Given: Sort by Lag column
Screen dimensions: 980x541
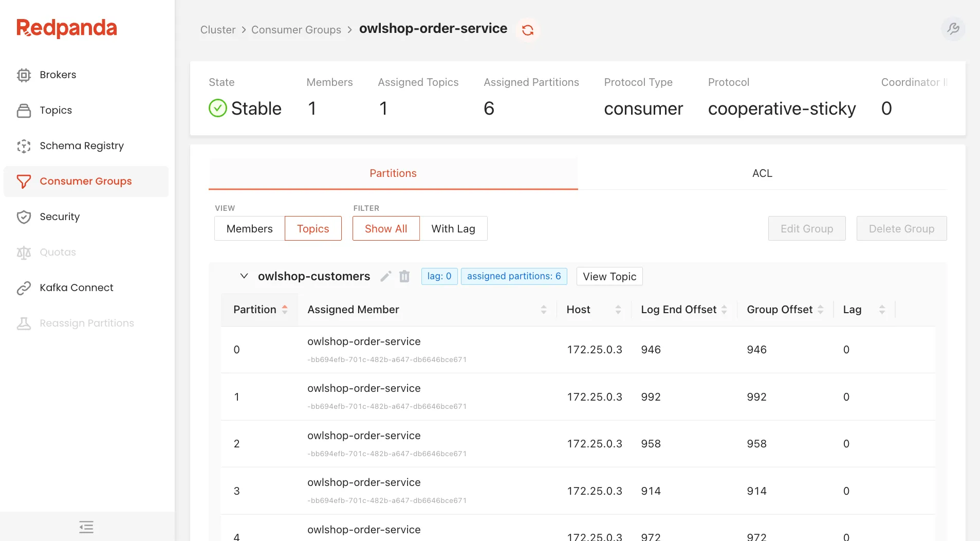Looking at the screenshot, I should click(864, 310).
